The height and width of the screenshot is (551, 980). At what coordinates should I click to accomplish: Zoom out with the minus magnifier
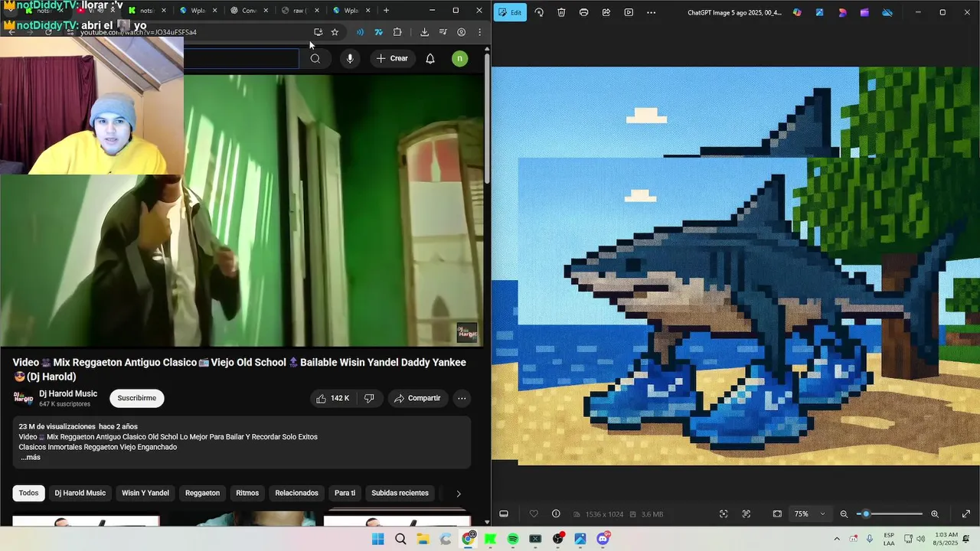[844, 514]
